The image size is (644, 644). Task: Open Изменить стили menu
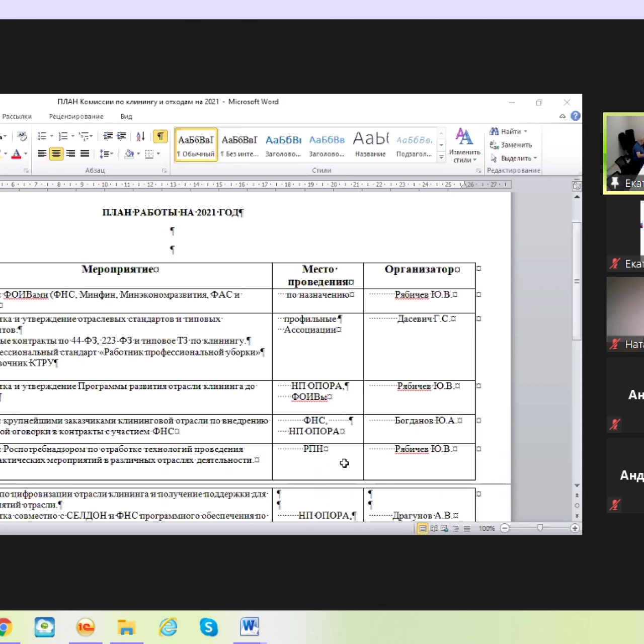pos(464,145)
